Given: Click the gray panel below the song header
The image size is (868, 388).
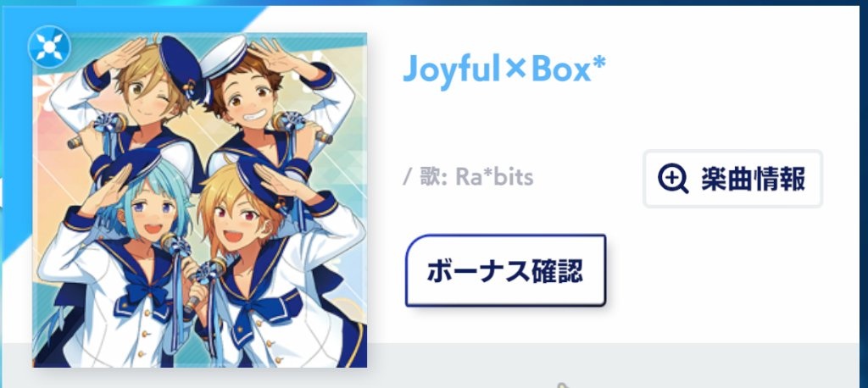Looking at the screenshot, I should (x=609, y=365).
